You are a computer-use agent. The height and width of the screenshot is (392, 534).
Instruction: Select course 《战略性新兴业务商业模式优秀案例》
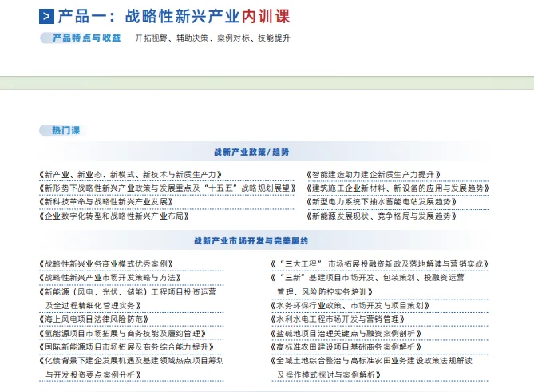tap(106, 264)
